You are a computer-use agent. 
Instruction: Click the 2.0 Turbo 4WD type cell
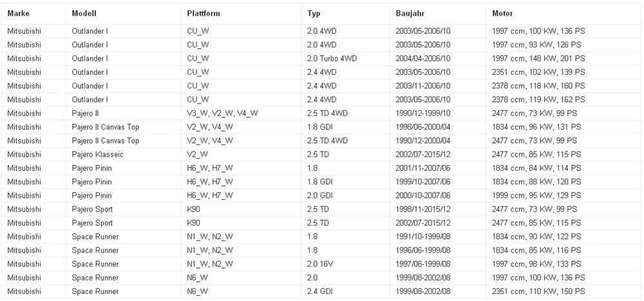[345, 59]
